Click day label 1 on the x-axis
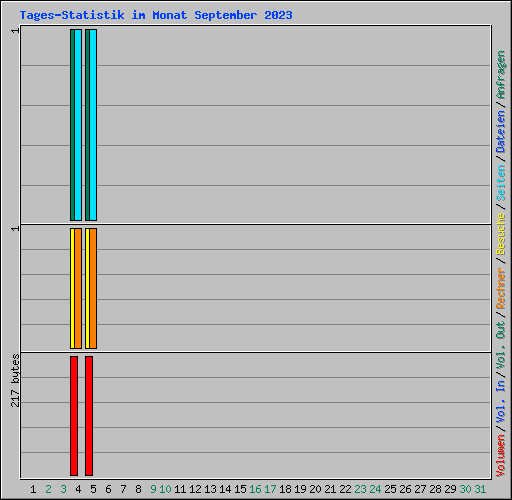512x500 pixels. (x=33, y=489)
